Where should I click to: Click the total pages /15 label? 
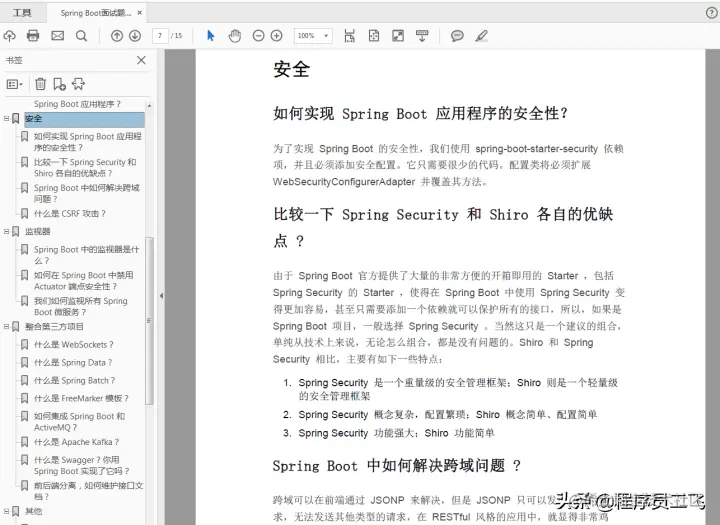click(x=176, y=36)
